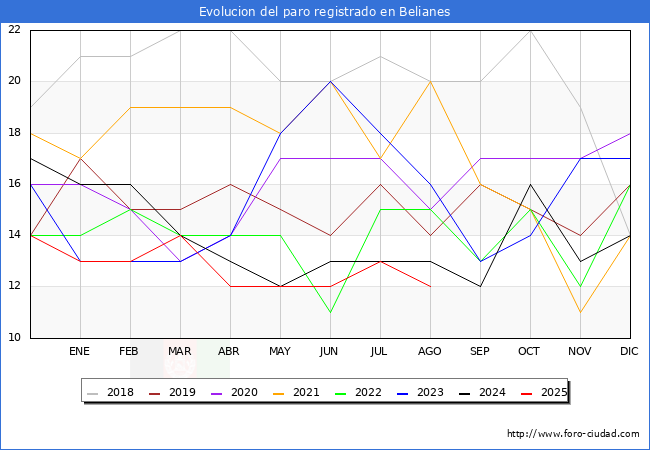Click the 2019 dark red line's January peak at 17
Viewport: 650px width, 450px height.
80,158
